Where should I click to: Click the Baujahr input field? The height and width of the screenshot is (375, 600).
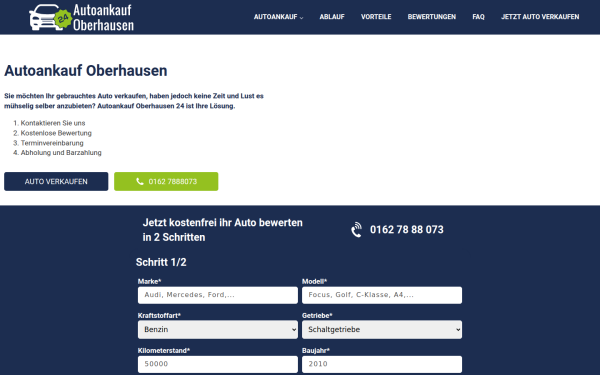[x=382, y=364]
